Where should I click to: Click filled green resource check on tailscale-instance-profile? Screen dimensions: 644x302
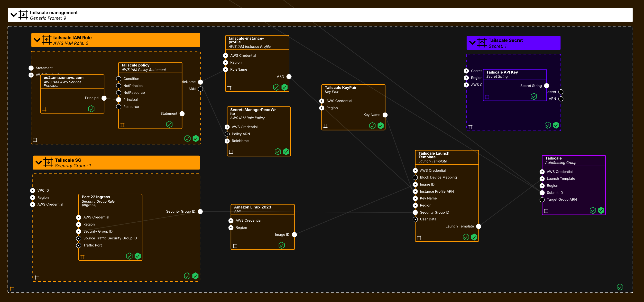(x=285, y=87)
